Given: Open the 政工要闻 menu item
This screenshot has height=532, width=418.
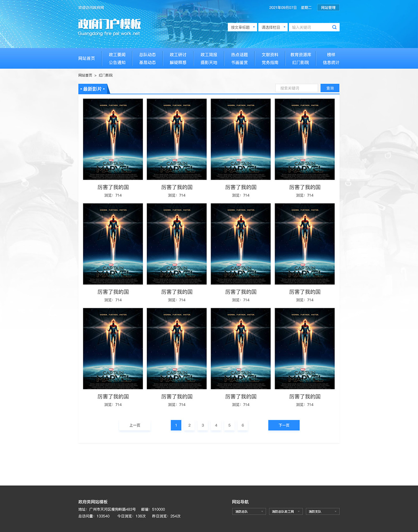Looking at the screenshot, I should (x=117, y=55).
